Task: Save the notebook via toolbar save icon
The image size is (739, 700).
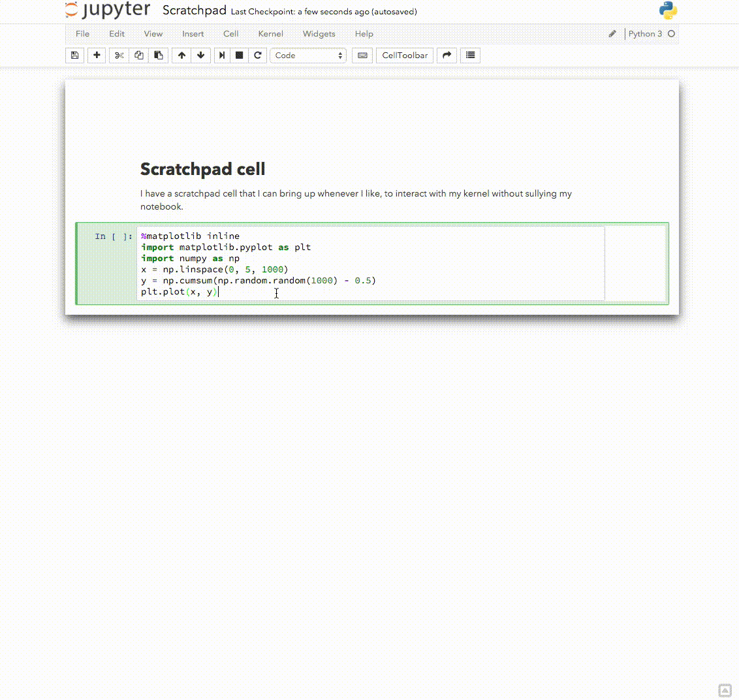Action: 74,56
